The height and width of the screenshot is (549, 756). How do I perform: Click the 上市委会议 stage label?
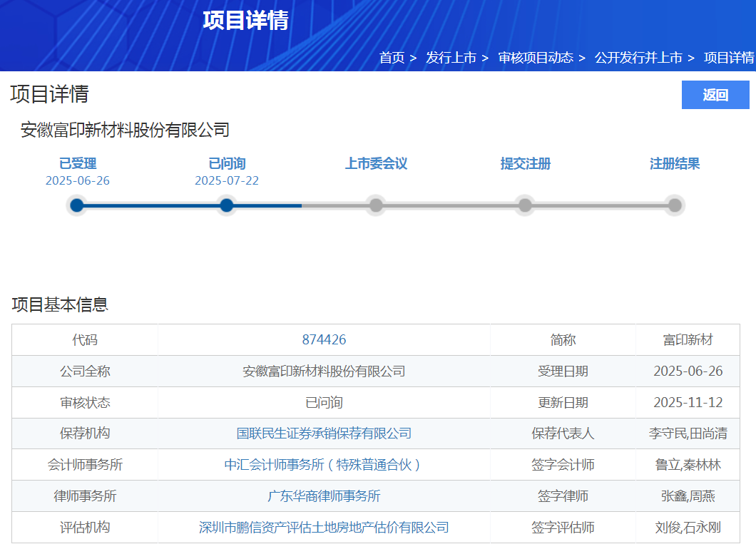[376, 163]
